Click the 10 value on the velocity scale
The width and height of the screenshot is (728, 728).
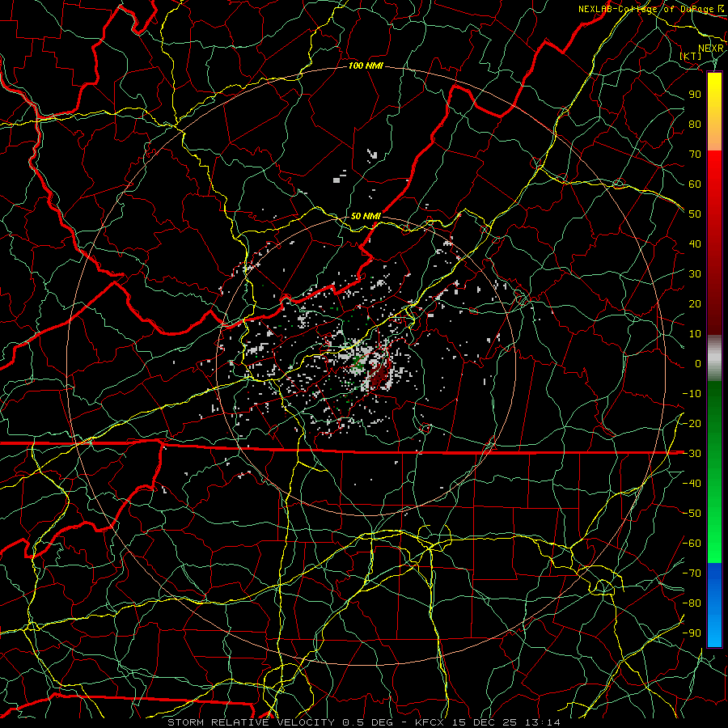pos(695,334)
